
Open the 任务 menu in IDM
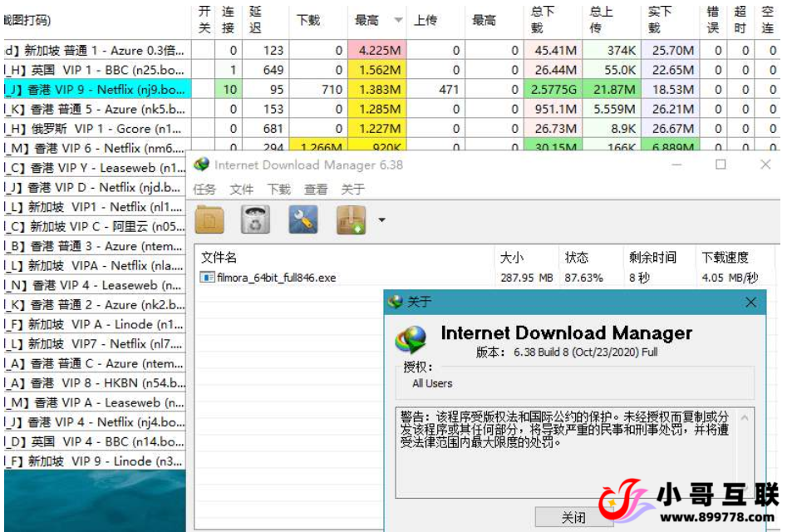click(x=204, y=189)
